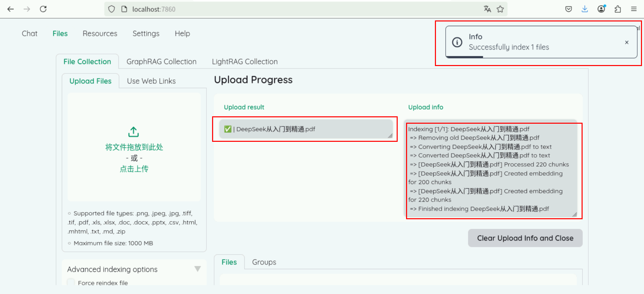
Task: Click the 'Upload Progress' heading
Action: point(253,80)
